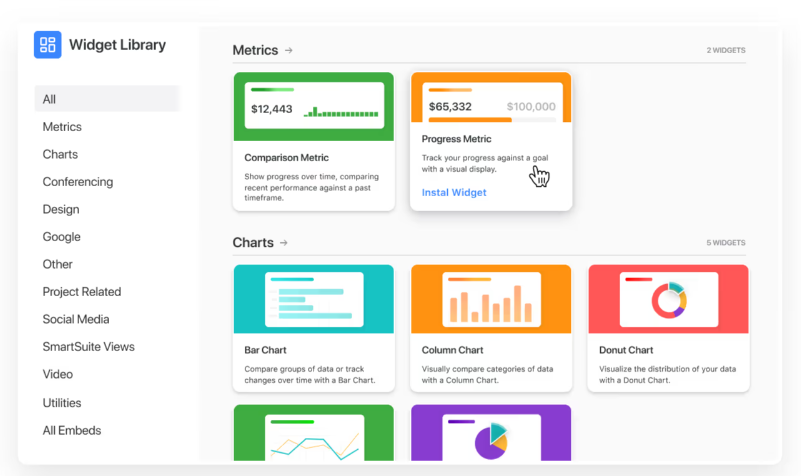Select the purple pie chart widget thumbnail
This screenshot has height=476, width=801.
tap(491, 433)
